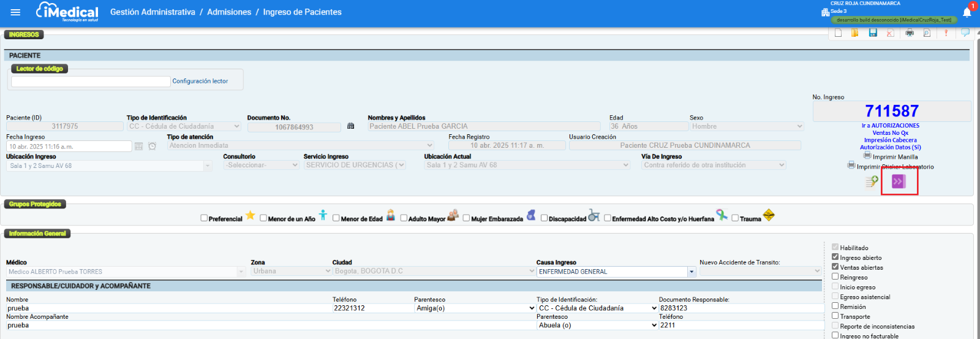Open the Configuración lector link

(x=200, y=81)
